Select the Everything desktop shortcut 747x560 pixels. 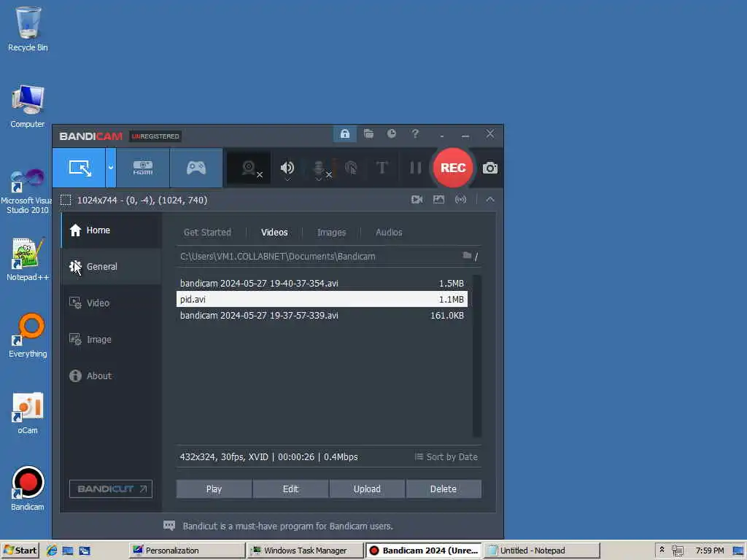[x=28, y=335]
